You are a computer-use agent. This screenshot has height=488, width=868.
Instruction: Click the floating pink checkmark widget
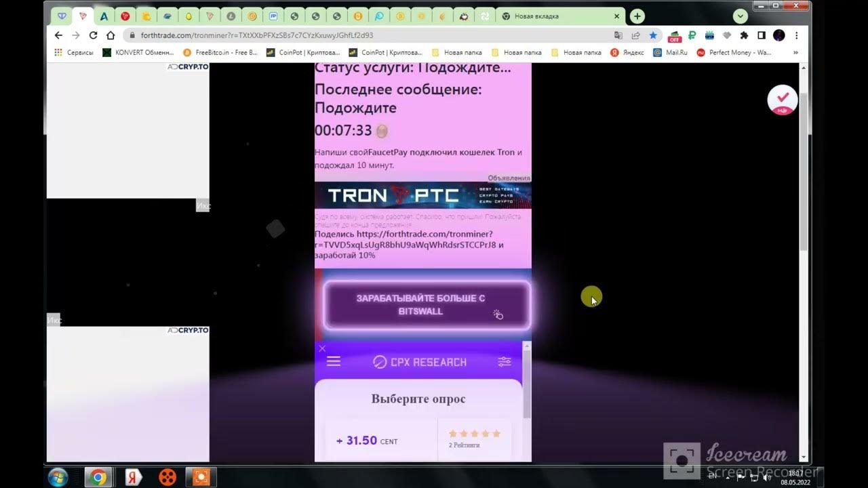pos(782,100)
